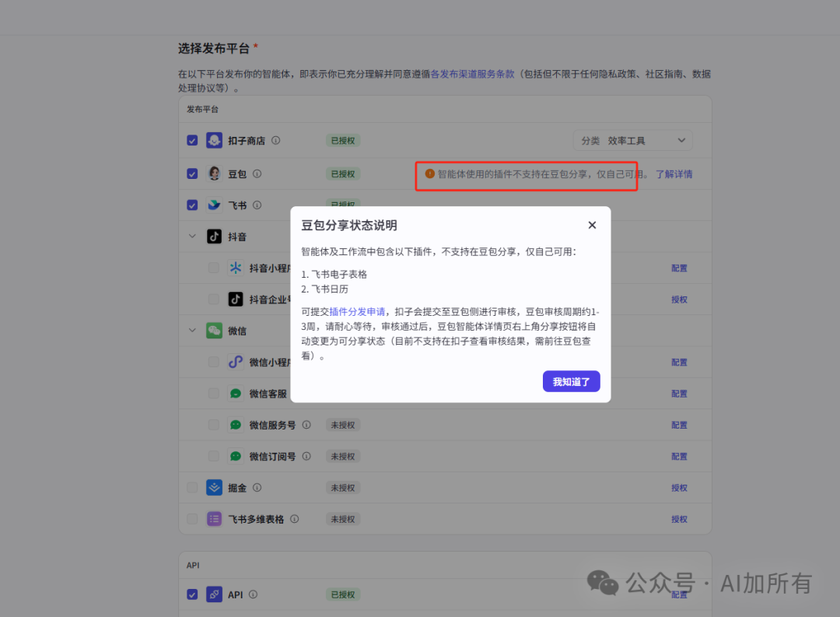
Task: Uncheck the API checkbox
Action: [192, 594]
